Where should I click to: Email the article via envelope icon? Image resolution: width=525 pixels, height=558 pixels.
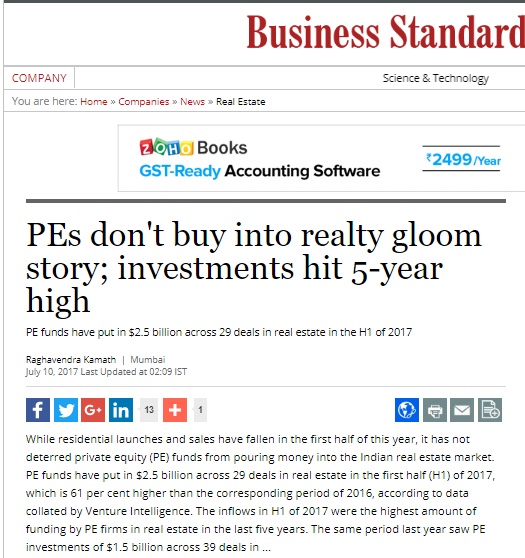point(462,410)
